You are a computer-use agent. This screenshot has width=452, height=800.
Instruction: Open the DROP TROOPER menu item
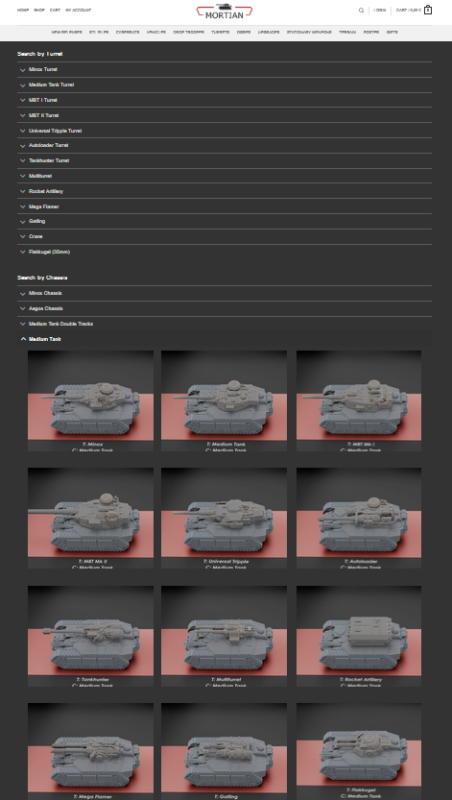point(189,32)
